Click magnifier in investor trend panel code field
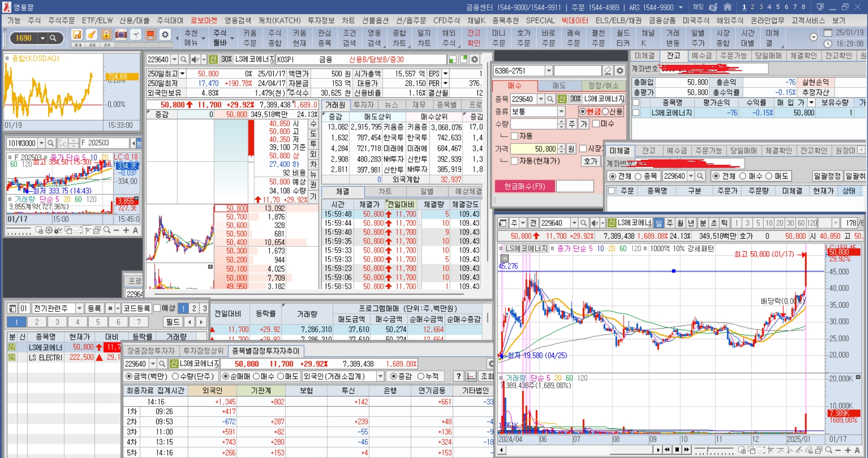The height and width of the screenshot is (458, 868). [162, 363]
